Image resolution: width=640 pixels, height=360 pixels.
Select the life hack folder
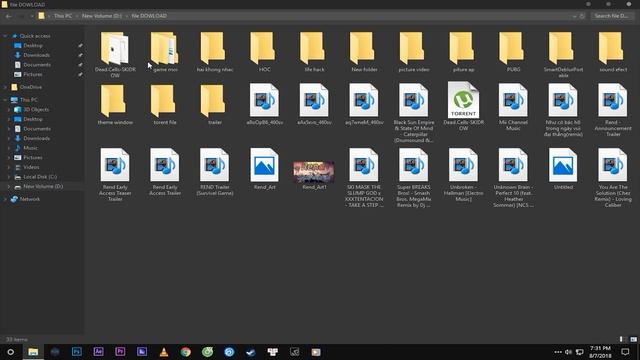(314, 52)
